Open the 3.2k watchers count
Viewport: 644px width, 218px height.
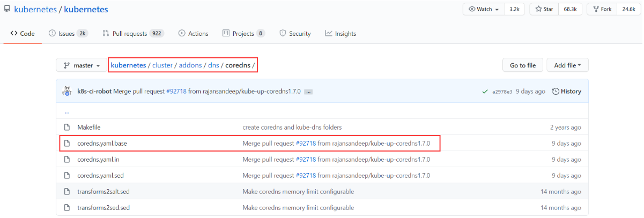coord(514,9)
